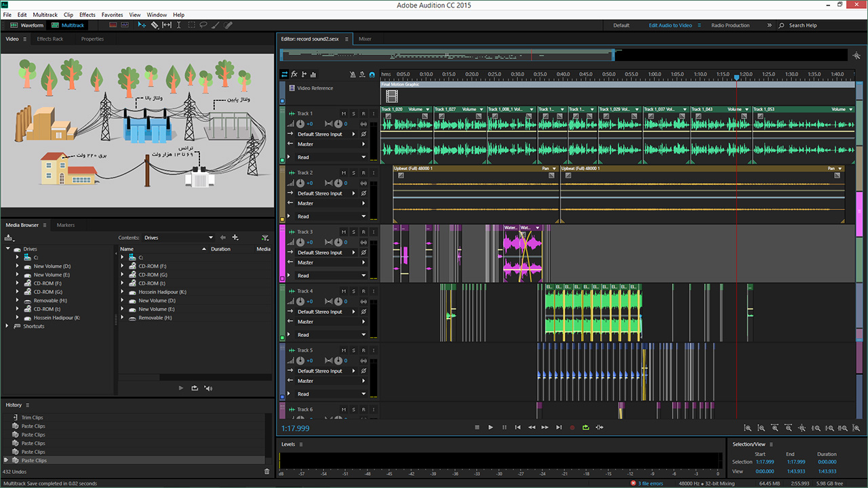The height and width of the screenshot is (488, 868).
Task: Show track Effects (fx) controls
Action: tap(294, 75)
